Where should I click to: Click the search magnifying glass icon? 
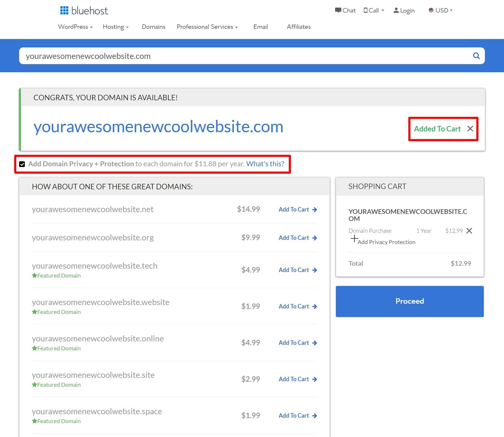(x=476, y=56)
